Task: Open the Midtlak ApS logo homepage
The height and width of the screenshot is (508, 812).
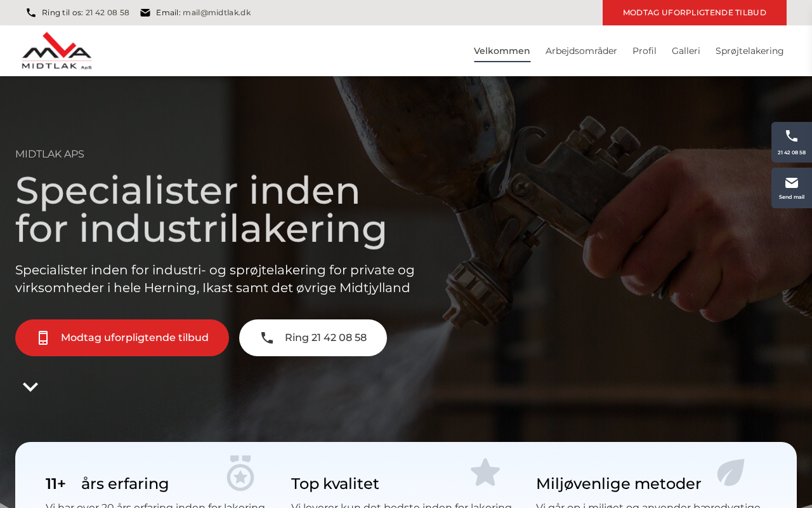Action: pyautogui.click(x=56, y=51)
